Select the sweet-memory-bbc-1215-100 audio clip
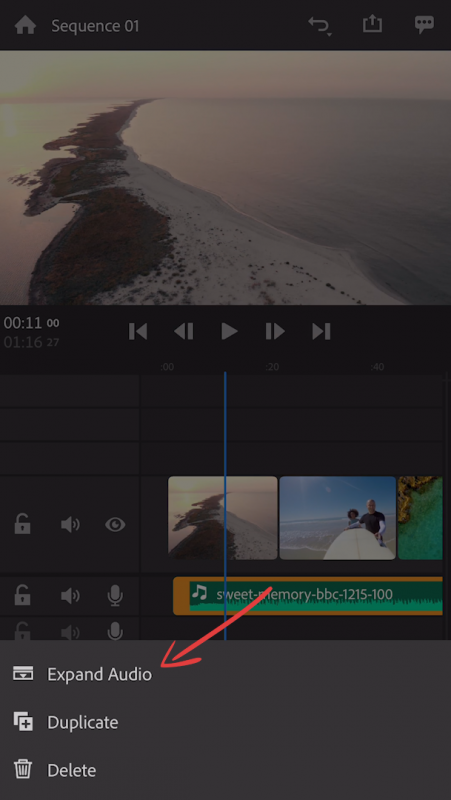Image resolution: width=451 pixels, height=800 pixels. (308, 596)
